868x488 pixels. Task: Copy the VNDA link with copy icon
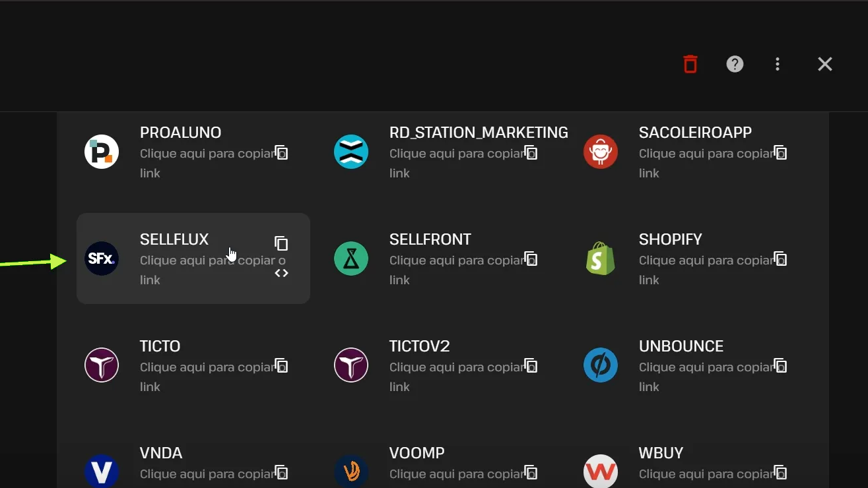coord(281,472)
